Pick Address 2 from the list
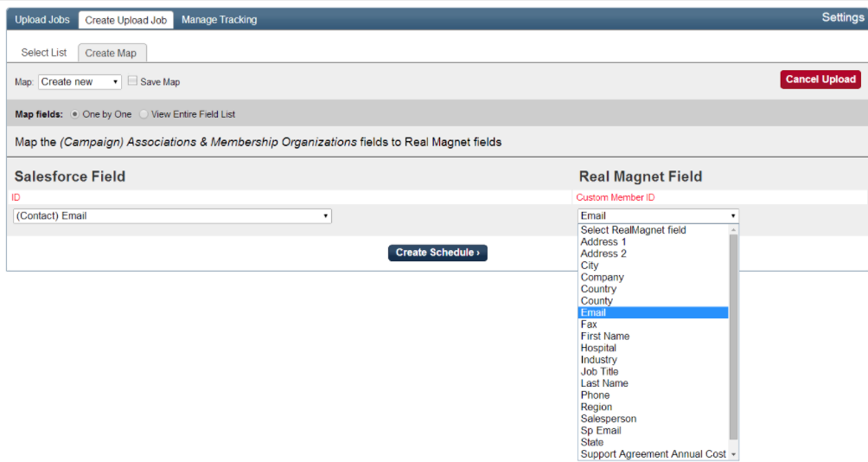Screen dimensions: 868x462 click(654, 253)
